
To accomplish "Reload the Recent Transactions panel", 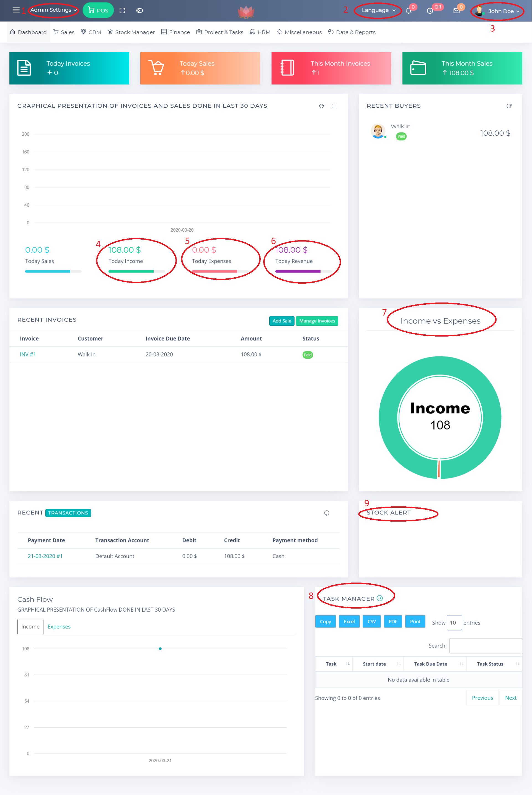I will pos(326,513).
